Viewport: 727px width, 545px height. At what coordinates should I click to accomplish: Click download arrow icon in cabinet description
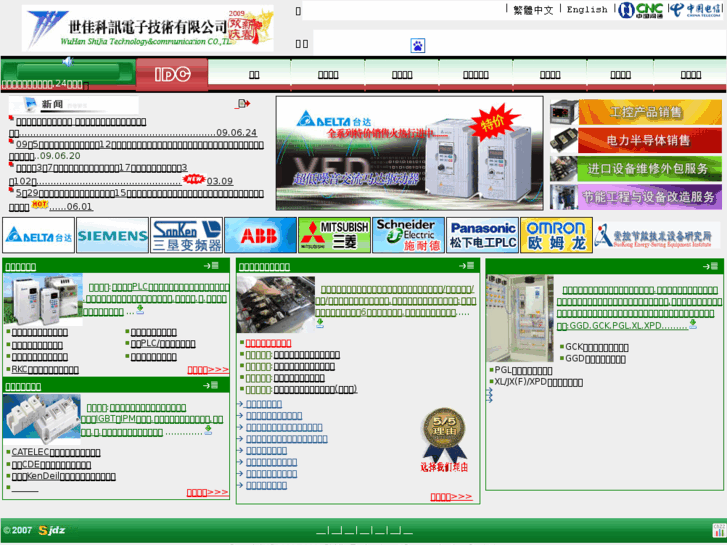pyautogui.click(x=693, y=323)
